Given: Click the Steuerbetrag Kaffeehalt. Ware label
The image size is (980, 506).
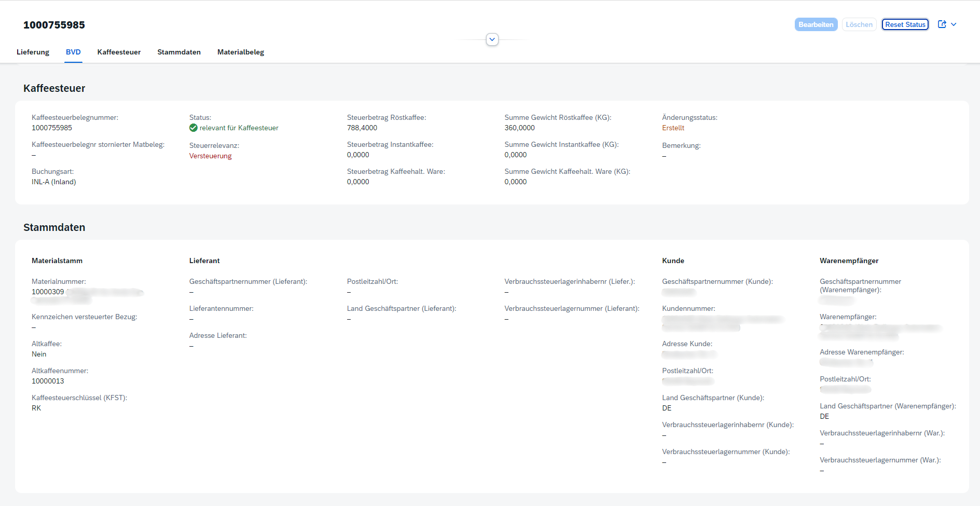Looking at the screenshot, I should tap(396, 171).
